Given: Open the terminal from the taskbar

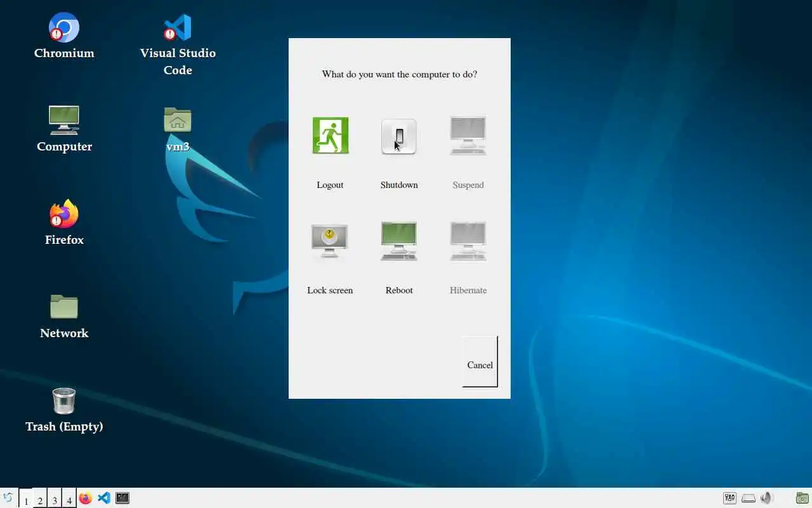Looking at the screenshot, I should tap(122, 498).
